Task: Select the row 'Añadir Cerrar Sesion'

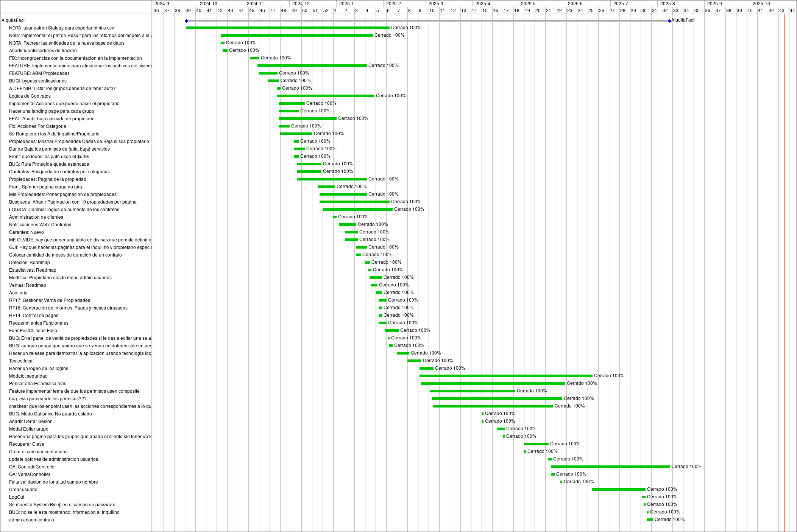Action: tap(30, 421)
